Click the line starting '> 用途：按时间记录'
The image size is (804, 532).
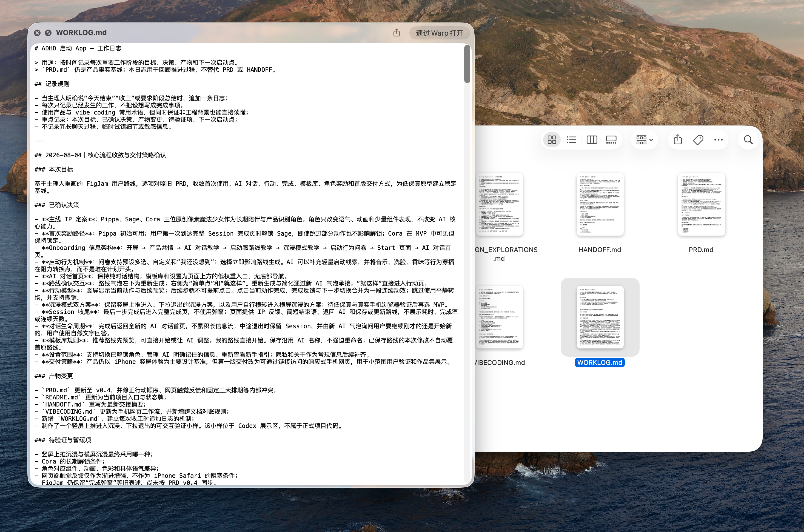pos(138,62)
